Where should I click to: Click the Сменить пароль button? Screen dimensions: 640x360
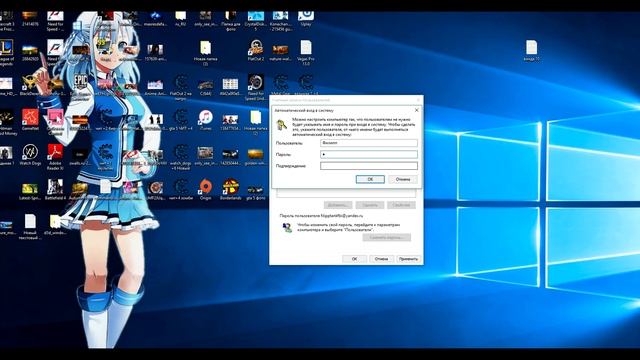387,237
